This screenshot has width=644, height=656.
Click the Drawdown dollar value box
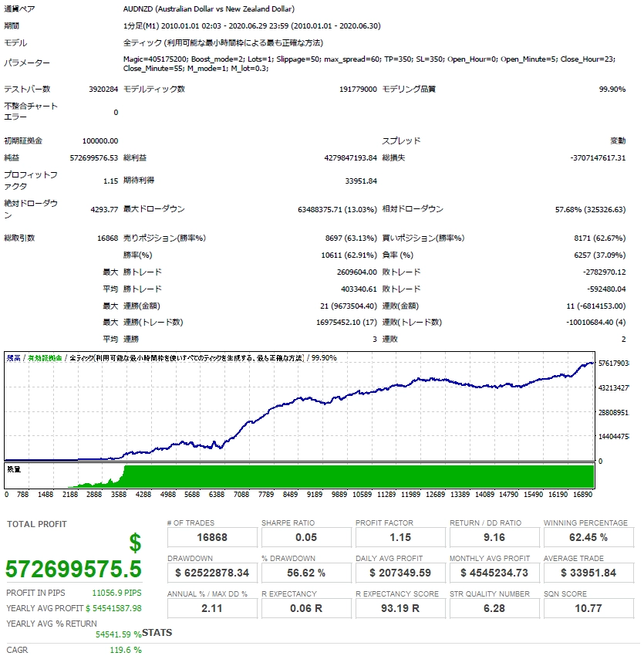coord(212,573)
